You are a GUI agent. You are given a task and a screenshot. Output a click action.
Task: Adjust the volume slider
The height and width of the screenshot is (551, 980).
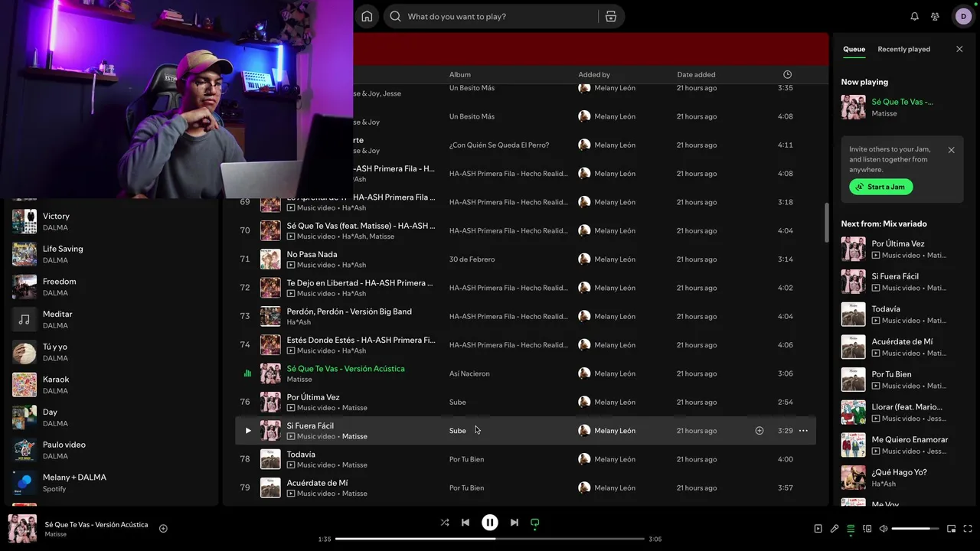pyautogui.click(x=915, y=529)
